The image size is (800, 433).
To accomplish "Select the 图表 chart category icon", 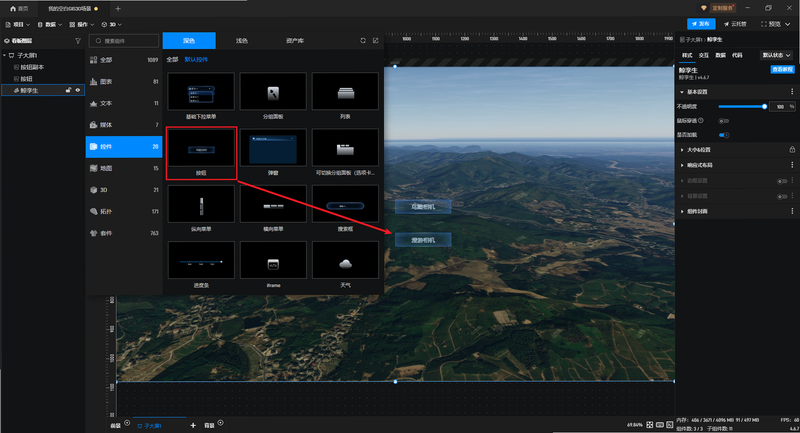I will click(x=93, y=82).
